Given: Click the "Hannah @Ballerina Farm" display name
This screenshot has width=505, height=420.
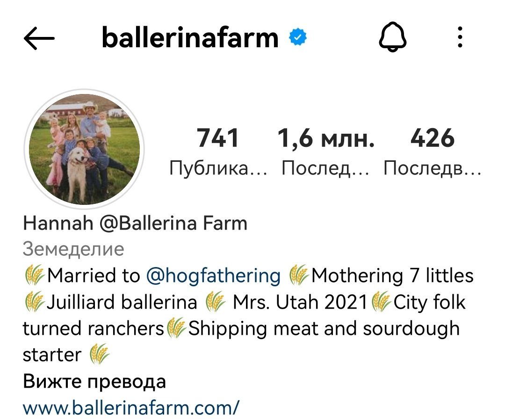Looking at the screenshot, I should [x=135, y=224].
